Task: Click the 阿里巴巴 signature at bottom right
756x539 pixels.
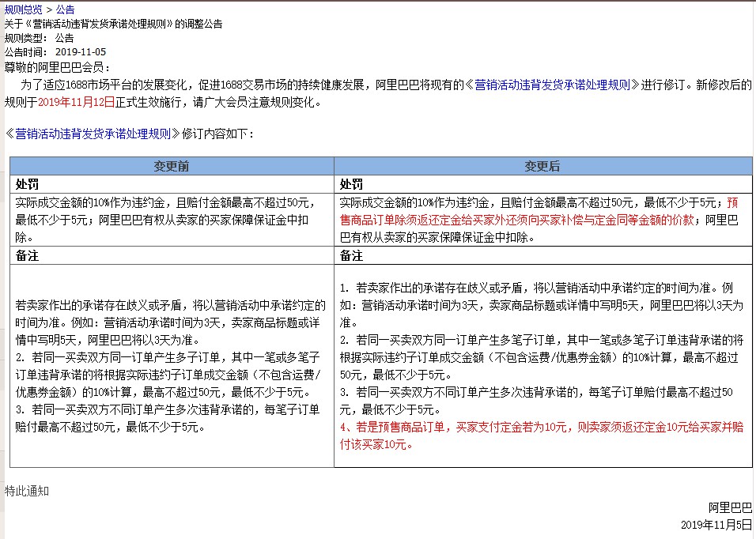Action: click(x=730, y=507)
